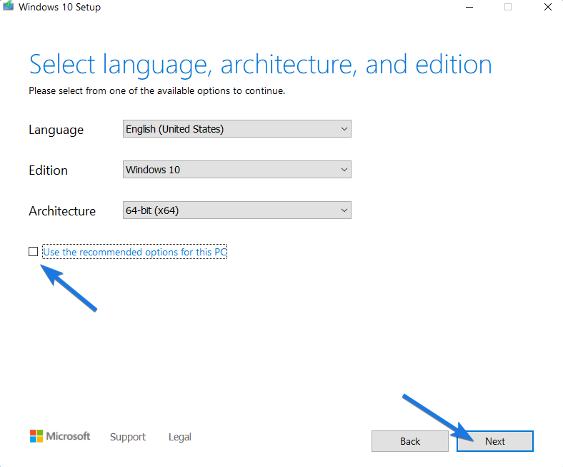Viewport: 563px width, 467px height.
Task: Click the Windows 10 Setup title bar icon
Action: tap(8, 6)
